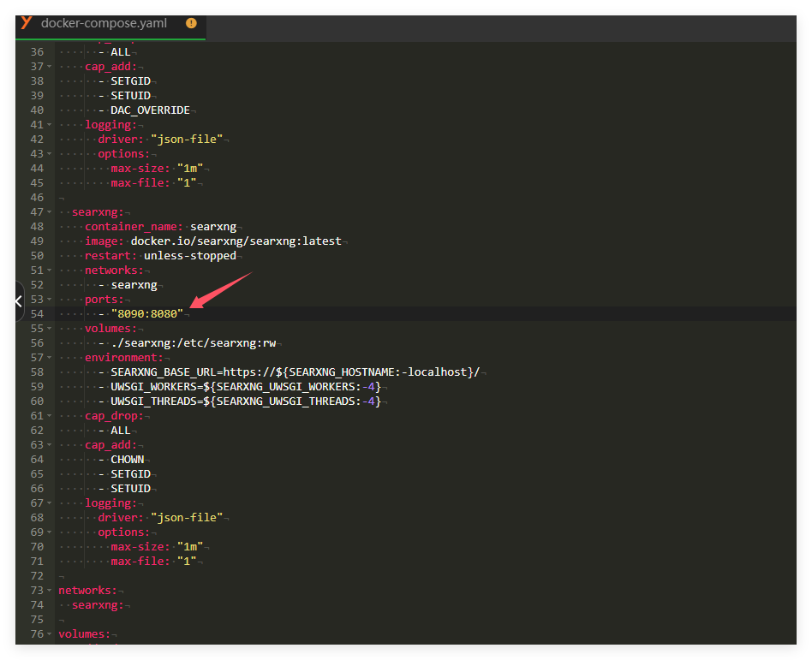Image resolution: width=812 pixels, height=660 pixels.
Task: Select the docker-compose.yaml tab
Action: tap(104, 23)
